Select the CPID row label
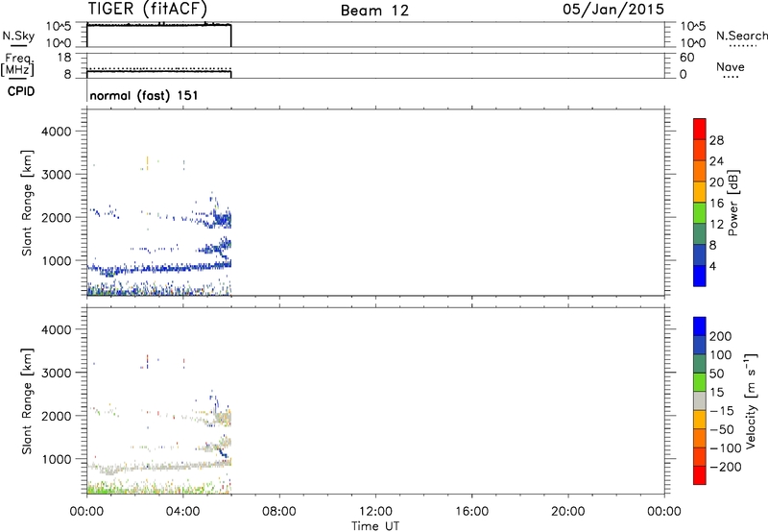This screenshot has height=532, width=768. coord(21,91)
